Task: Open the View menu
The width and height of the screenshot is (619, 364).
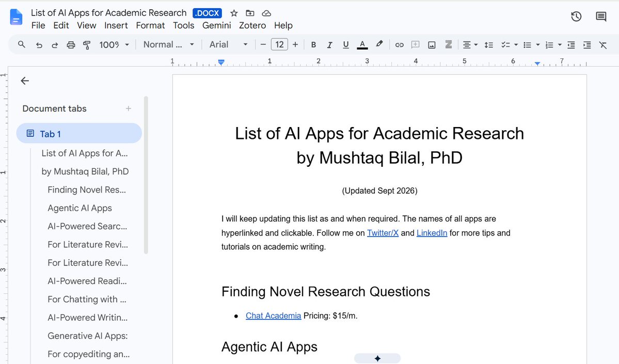Action: pos(86,25)
